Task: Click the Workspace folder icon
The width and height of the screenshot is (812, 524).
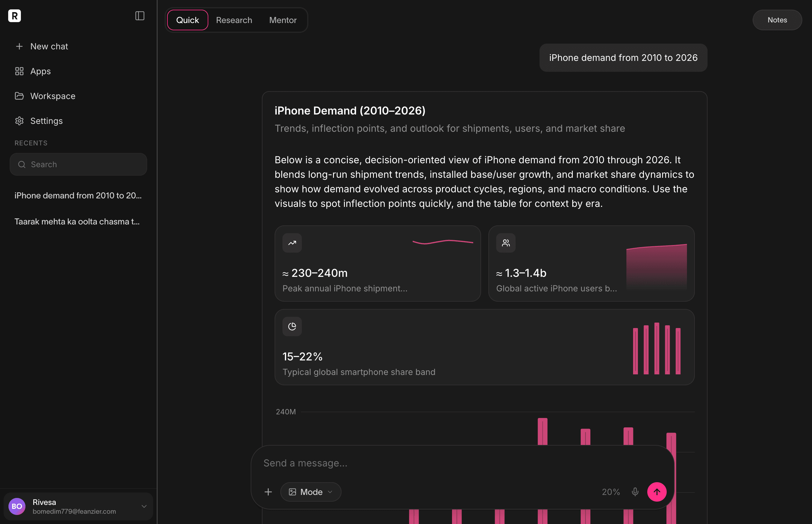Action: 19,96
